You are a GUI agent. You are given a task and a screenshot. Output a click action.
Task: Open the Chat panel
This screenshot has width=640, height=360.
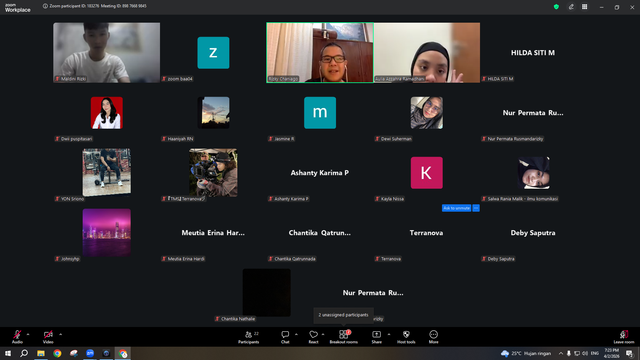pyautogui.click(x=285, y=337)
